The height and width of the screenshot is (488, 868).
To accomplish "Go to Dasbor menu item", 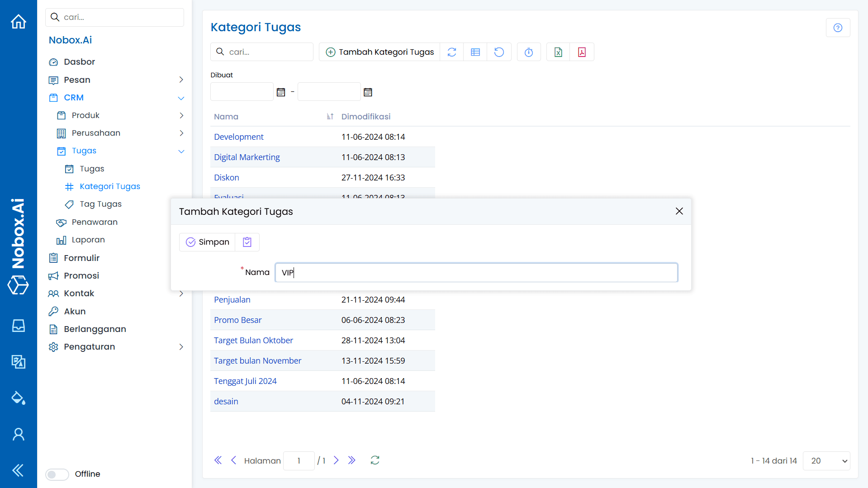I will (79, 62).
